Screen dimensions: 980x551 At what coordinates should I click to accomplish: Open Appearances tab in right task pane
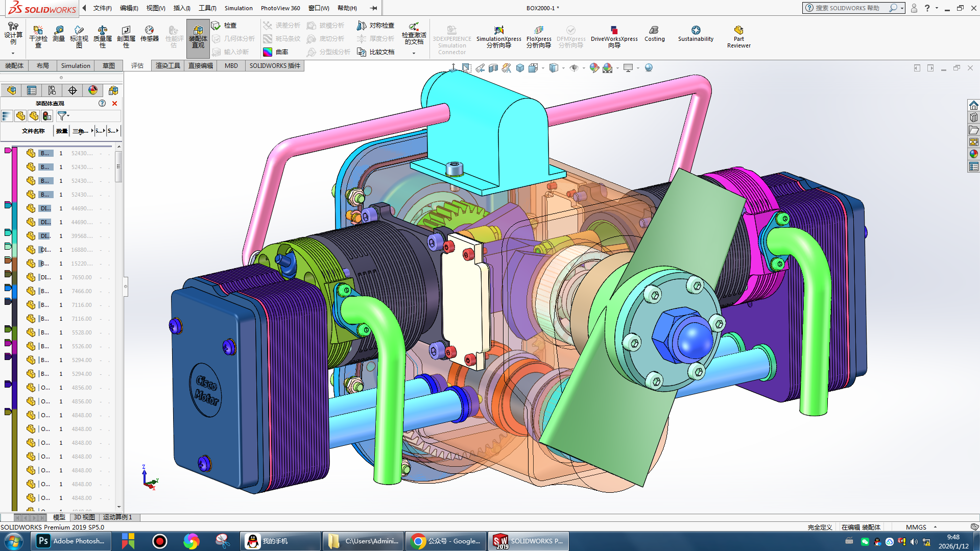pyautogui.click(x=974, y=154)
